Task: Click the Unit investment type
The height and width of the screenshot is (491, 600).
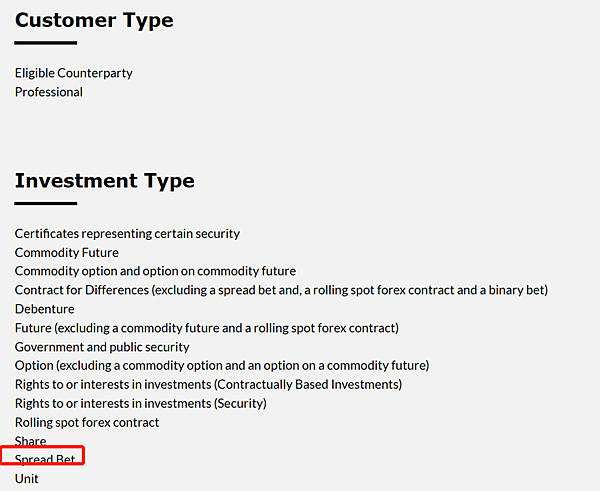Action: [x=27, y=479]
